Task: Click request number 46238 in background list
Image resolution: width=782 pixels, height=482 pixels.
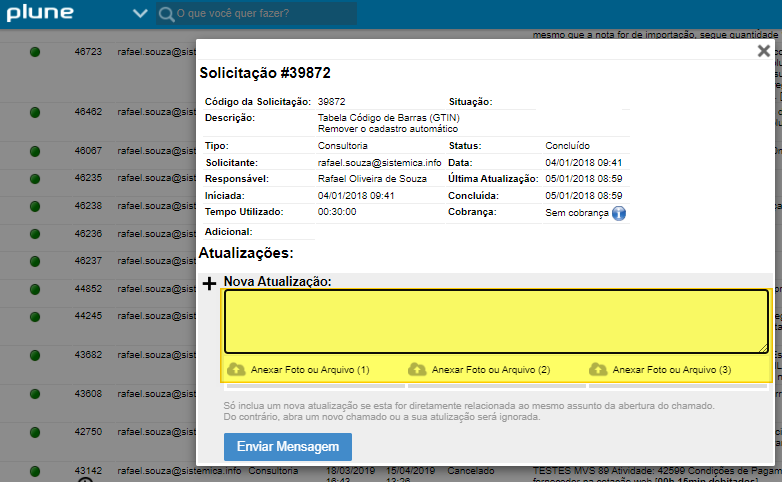Action: (88, 206)
